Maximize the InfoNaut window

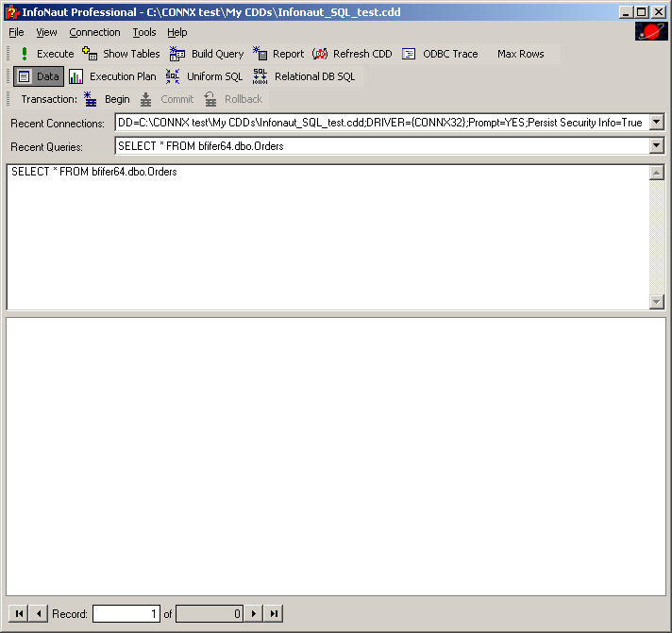641,12
